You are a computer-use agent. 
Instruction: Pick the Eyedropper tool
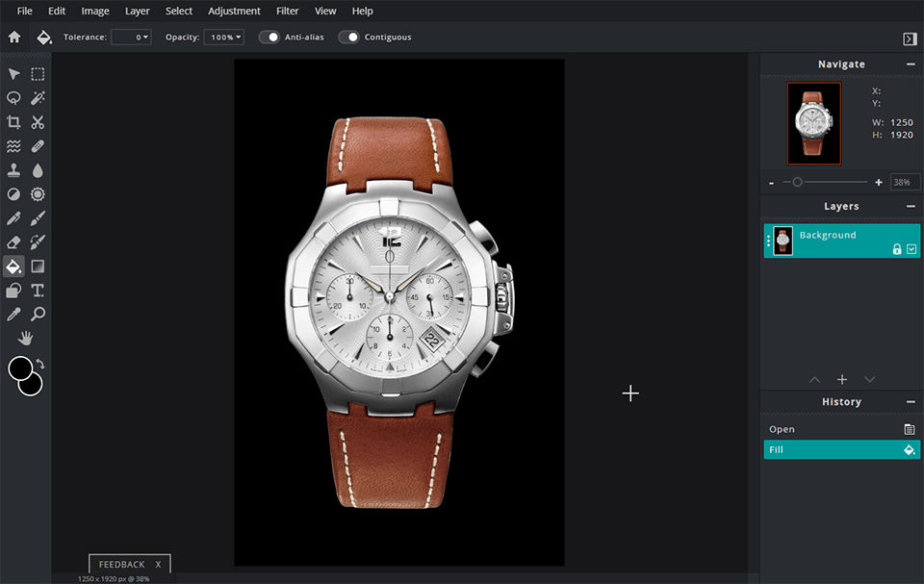pos(13,314)
